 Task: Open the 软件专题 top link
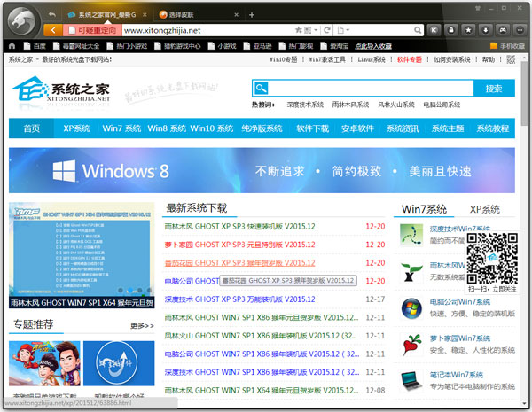coord(409,59)
